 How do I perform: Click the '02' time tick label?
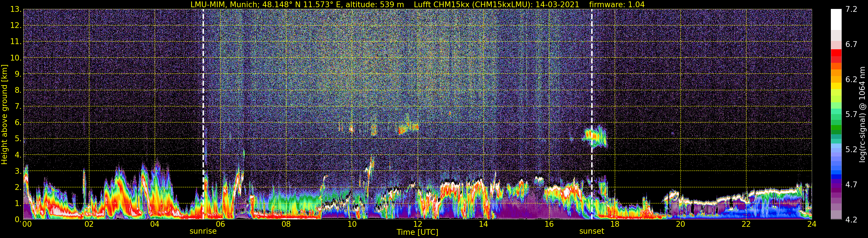pyautogui.click(x=89, y=224)
